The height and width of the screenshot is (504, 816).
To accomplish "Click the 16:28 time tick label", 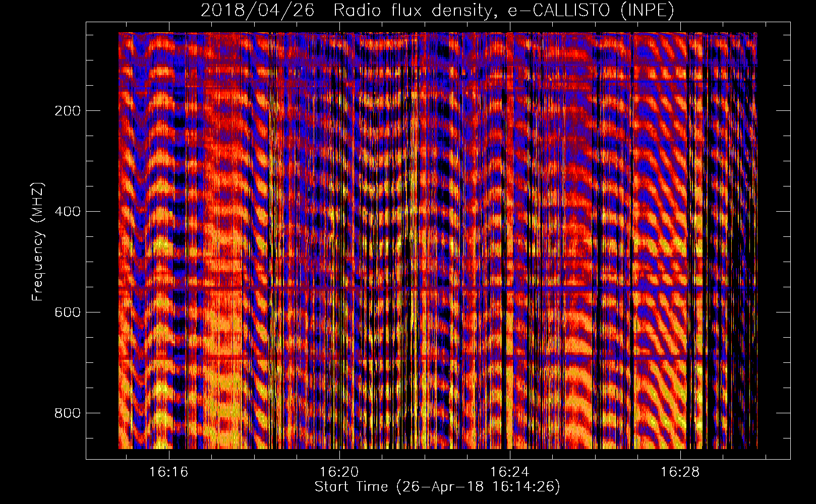I will tap(680, 472).
